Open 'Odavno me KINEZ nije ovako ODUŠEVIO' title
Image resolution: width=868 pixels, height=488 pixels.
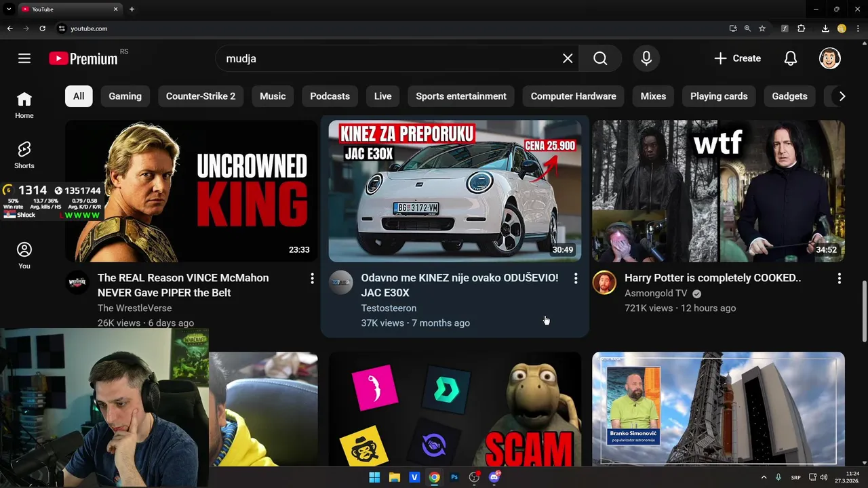pos(460,285)
